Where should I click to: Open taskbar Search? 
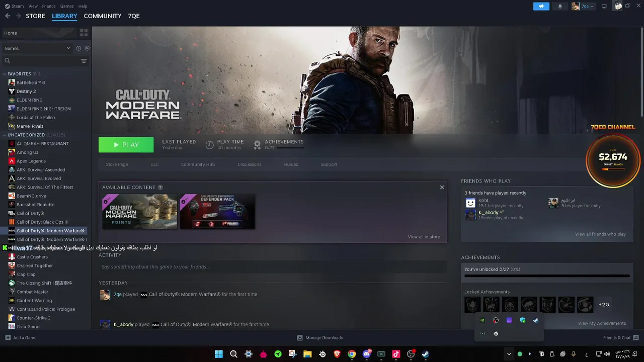[233, 354]
